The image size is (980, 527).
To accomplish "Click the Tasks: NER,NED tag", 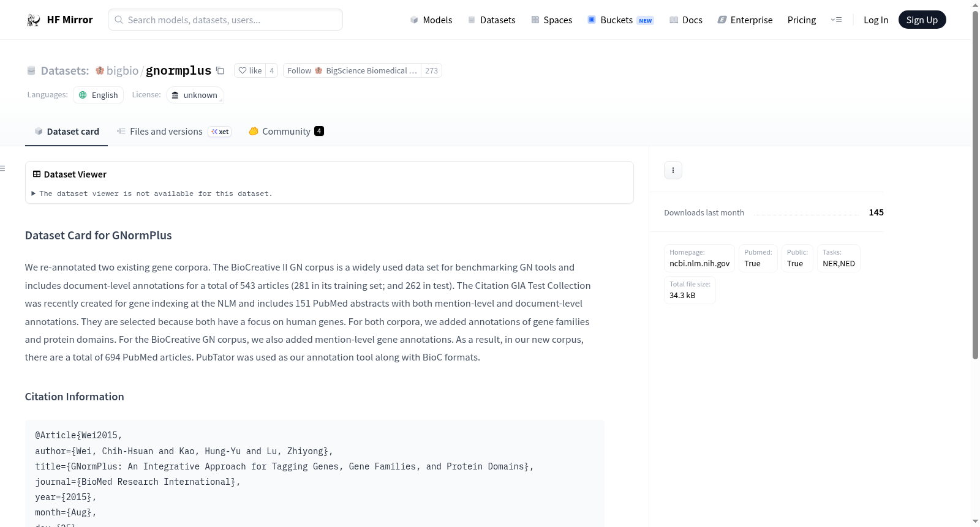I will pyautogui.click(x=839, y=258).
